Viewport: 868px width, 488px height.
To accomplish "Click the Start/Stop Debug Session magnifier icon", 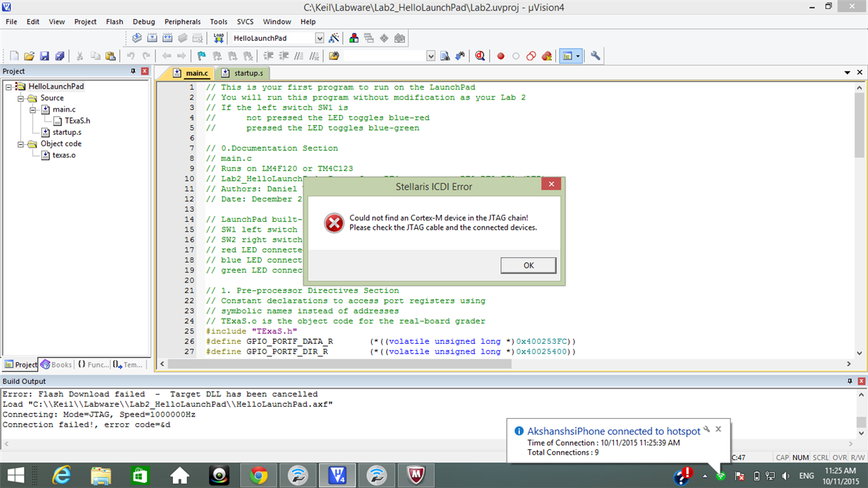I will [480, 56].
